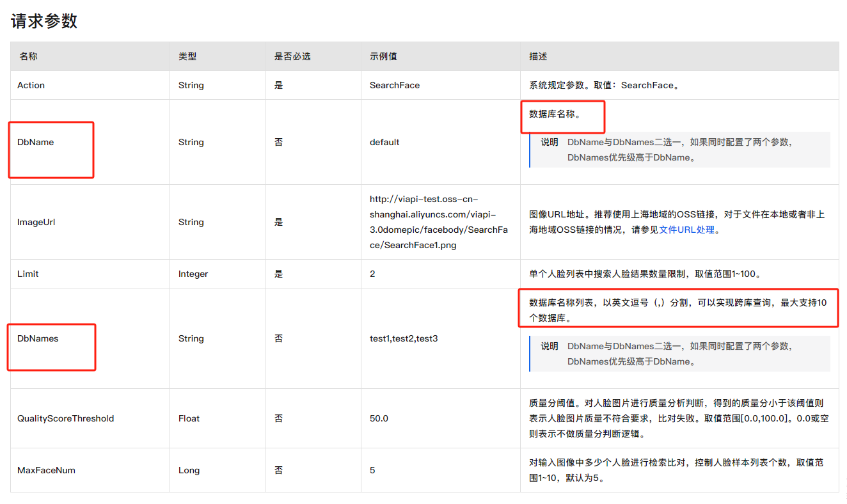Viewport: 847px width, 504px height.
Task: Click the 否 cell in QualityScoreThreshold row
Action: tap(278, 418)
